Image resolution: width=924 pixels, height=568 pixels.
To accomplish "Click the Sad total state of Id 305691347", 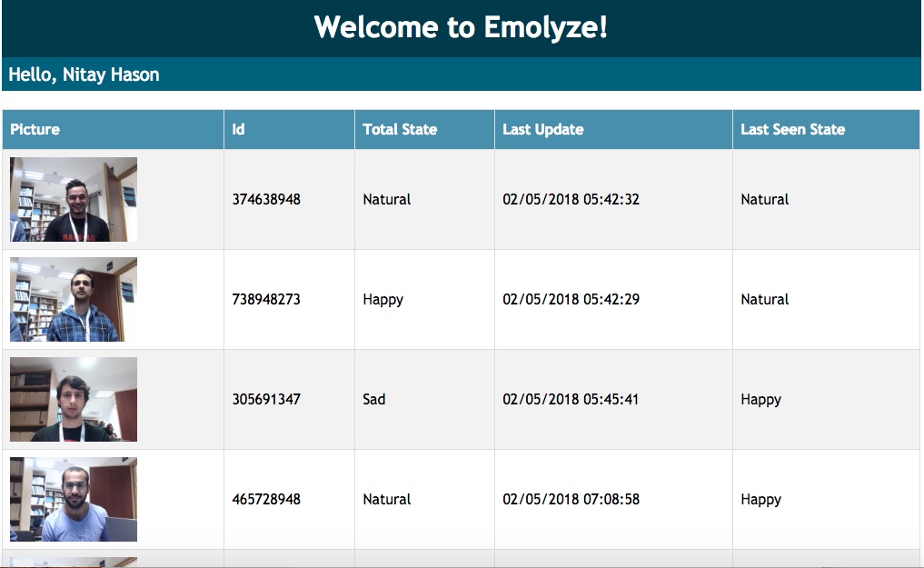I will tap(374, 400).
